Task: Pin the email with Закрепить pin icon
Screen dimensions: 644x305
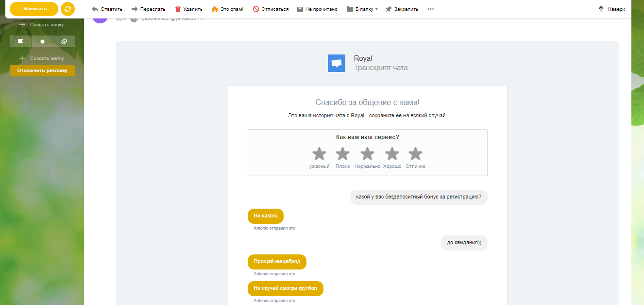Action: point(389,9)
